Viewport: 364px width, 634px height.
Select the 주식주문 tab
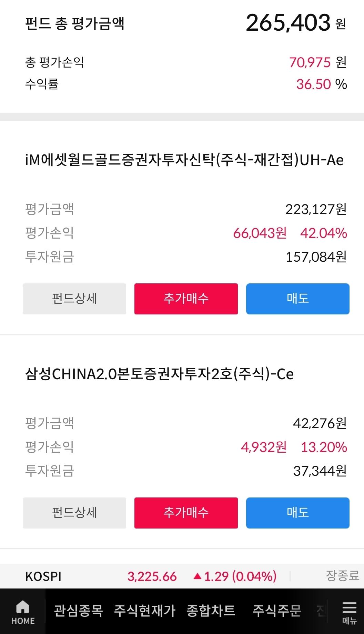(277, 611)
